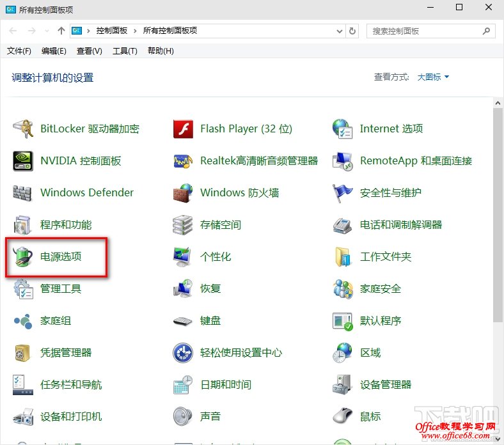Open the 家庭安全 people icon
This screenshot has height=445, width=504.
coord(343,288)
